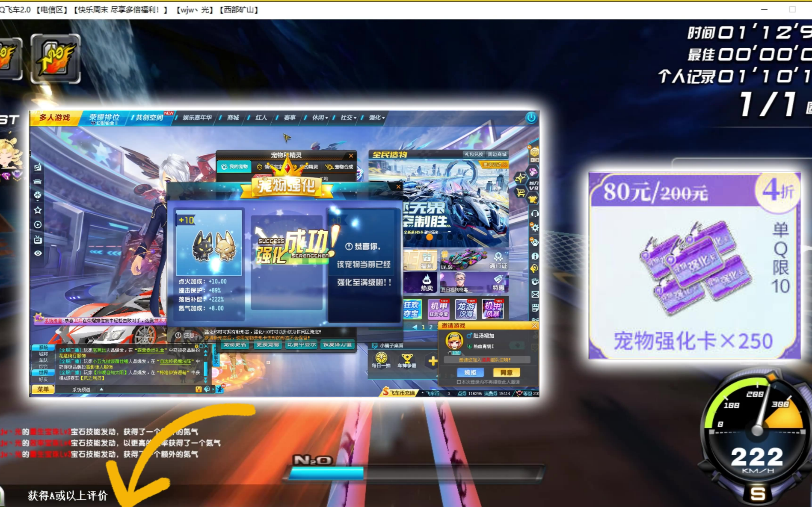Click the 菜单 menu button

coord(43,389)
